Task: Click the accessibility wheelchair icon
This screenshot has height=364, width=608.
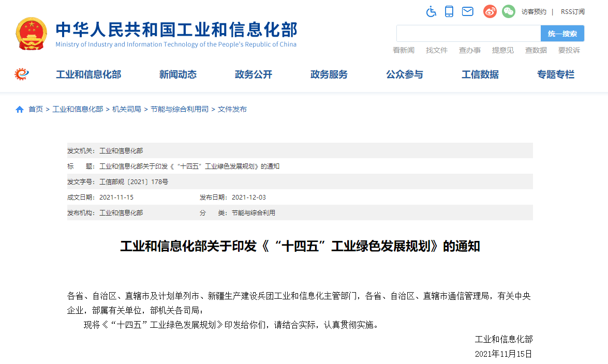Action: 431,11
